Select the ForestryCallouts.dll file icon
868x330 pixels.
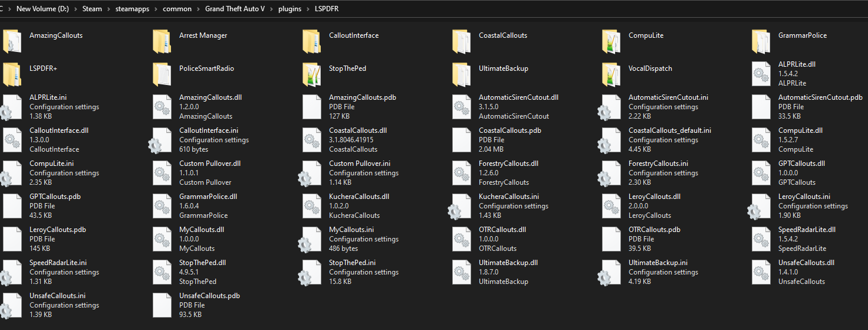461,173
